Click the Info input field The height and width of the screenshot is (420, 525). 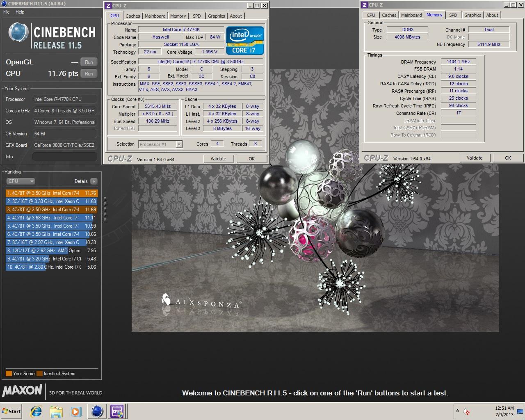tap(64, 157)
